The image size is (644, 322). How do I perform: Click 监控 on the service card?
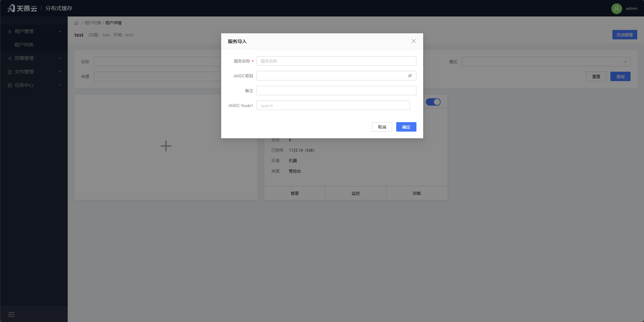[355, 193]
